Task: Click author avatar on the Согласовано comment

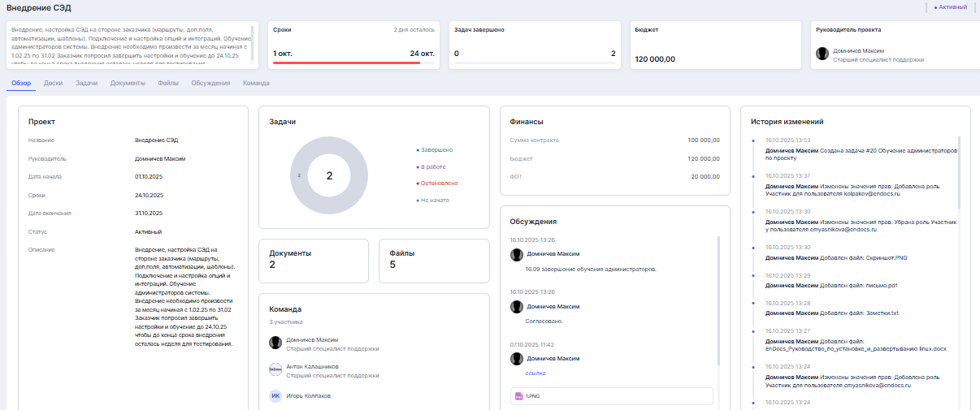Action: point(516,306)
